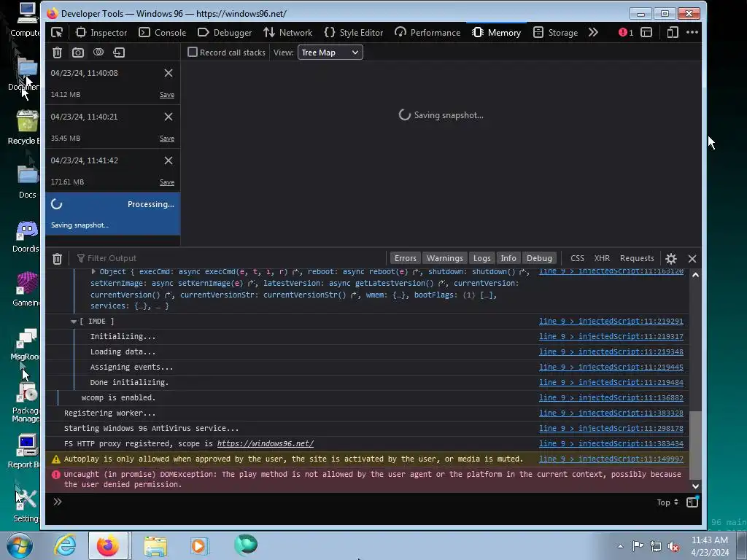Toggle the Debug filter

pyautogui.click(x=539, y=258)
